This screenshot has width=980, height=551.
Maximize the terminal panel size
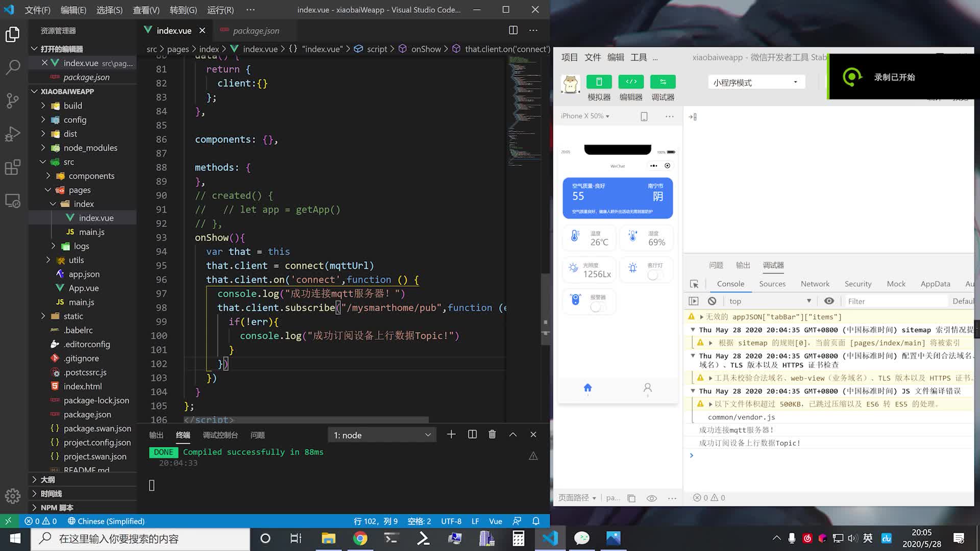[513, 435]
